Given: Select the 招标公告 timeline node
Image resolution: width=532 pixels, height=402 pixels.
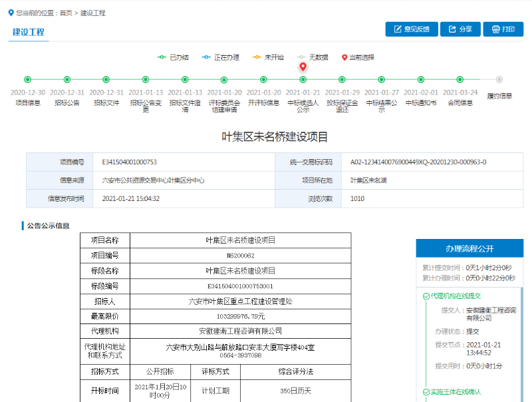Looking at the screenshot, I should (x=67, y=79).
